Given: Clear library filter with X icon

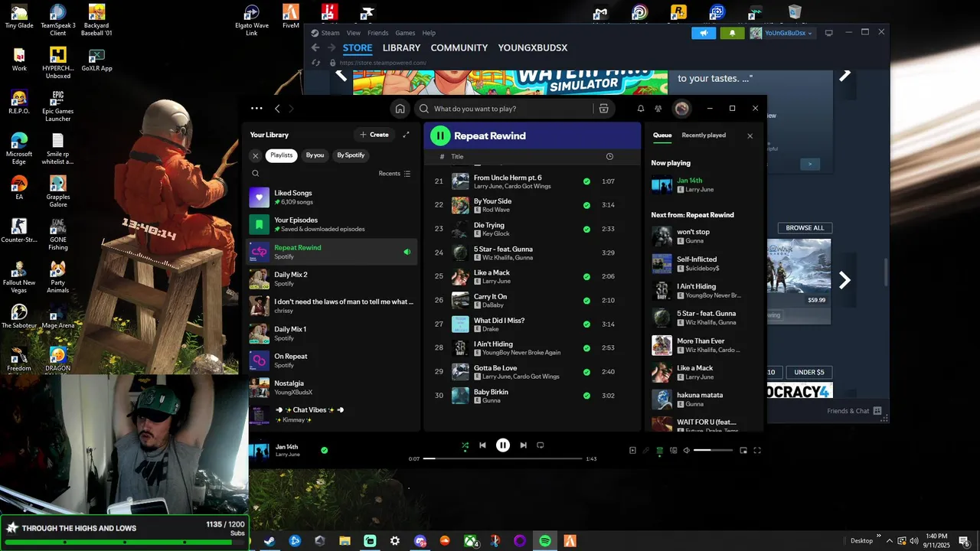Looking at the screenshot, I should tap(256, 155).
